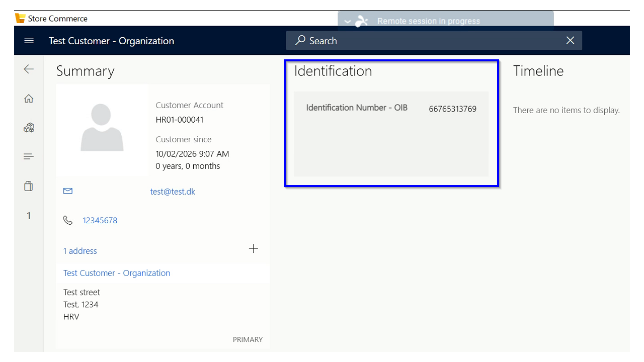The height and width of the screenshot is (362, 644).
Task: Open the test@test.dk email link
Action: coord(173,192)
